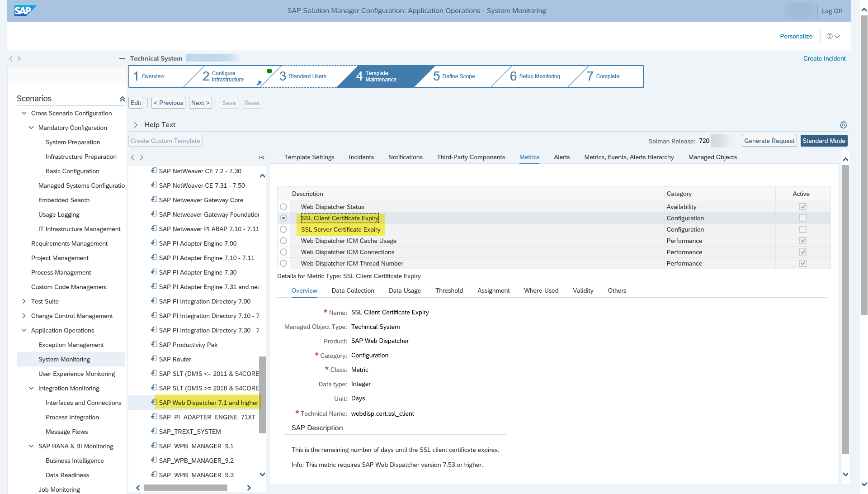This screenshot has height=494, width=868.
Task: Click the icon beside SAP NetWeaver CE 7.2 - 7.30
Action: tap(154, 171)
